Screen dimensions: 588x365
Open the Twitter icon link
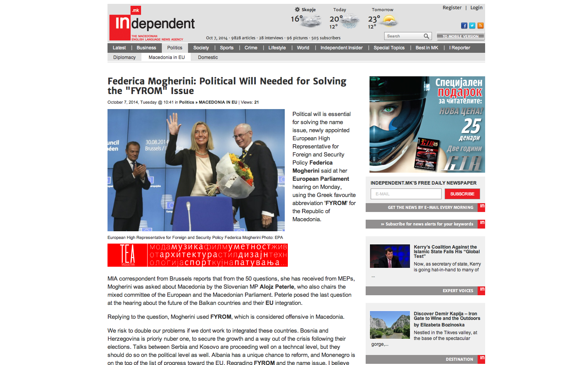coord(472,26)
